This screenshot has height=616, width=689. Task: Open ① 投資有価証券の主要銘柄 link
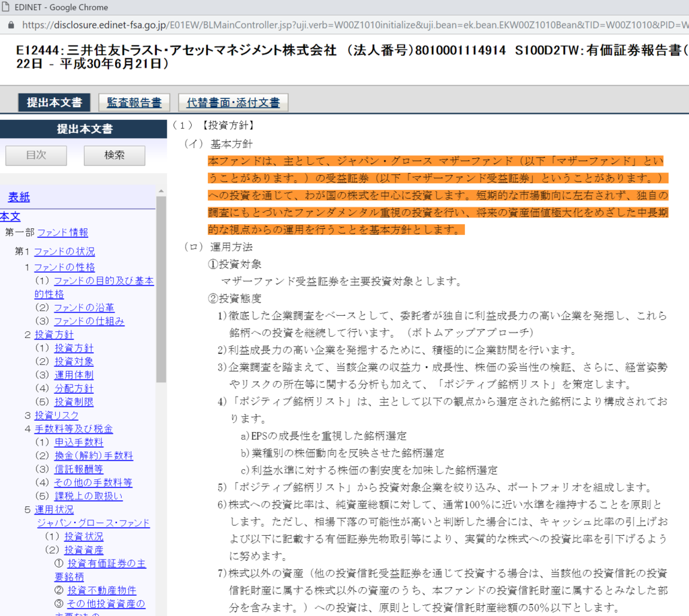point(106,563)
